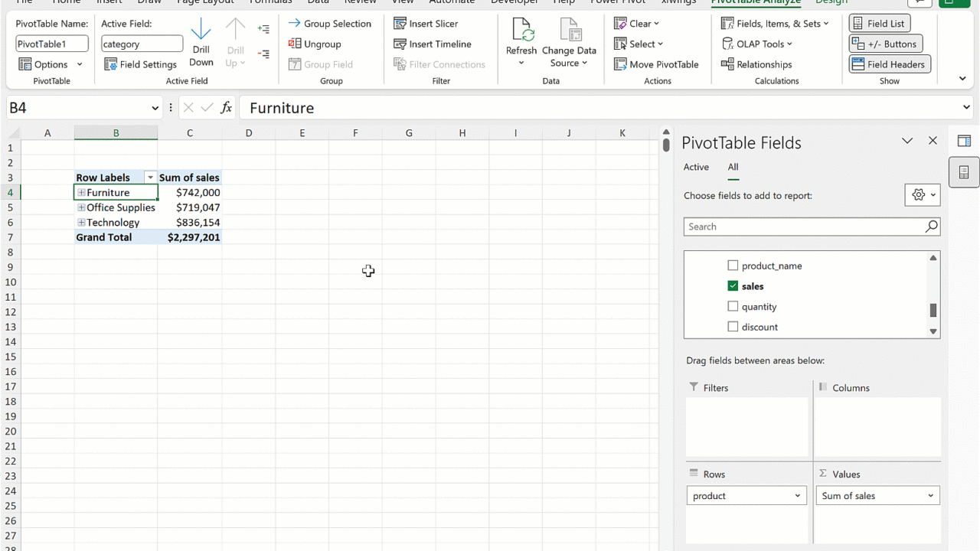This screenshot has width=980, height=551.
Task: Switch to the All fields tab
Action: tap(733, 167)
